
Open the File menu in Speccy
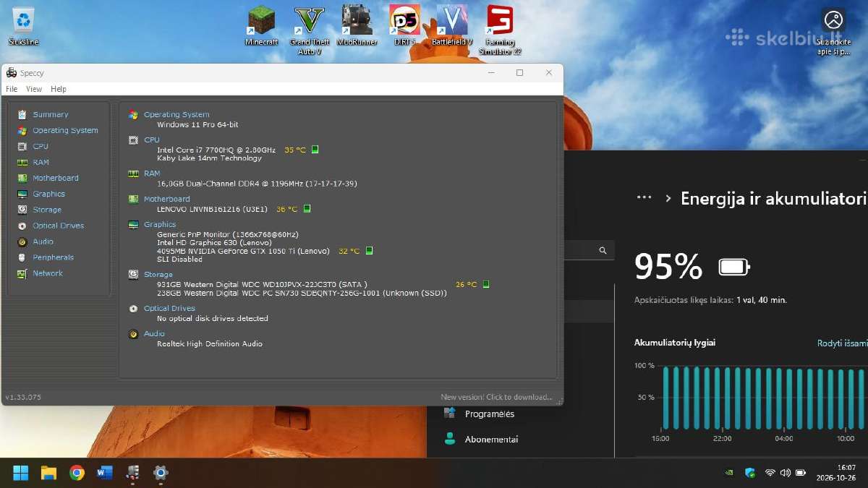click(12, 89)
